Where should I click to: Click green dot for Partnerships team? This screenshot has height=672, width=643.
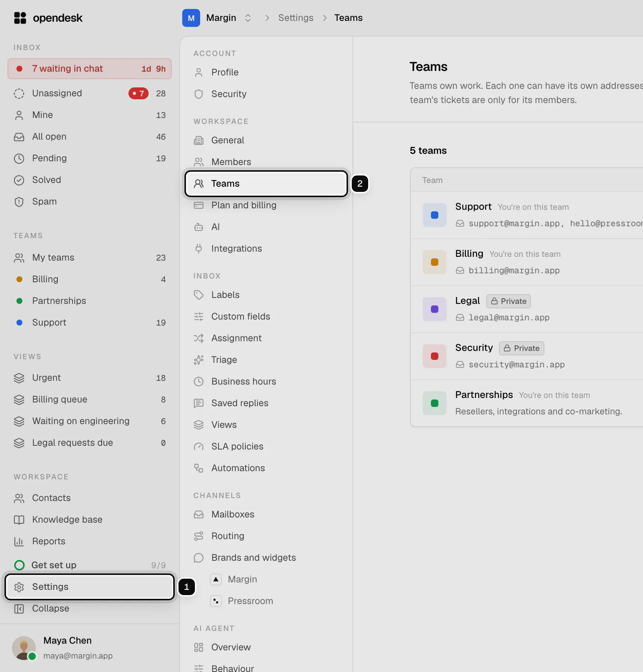coord(19,301)
